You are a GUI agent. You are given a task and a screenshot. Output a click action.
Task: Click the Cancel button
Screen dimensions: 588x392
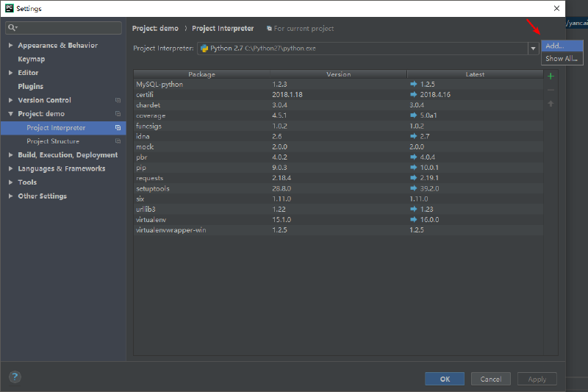[490, 379]
